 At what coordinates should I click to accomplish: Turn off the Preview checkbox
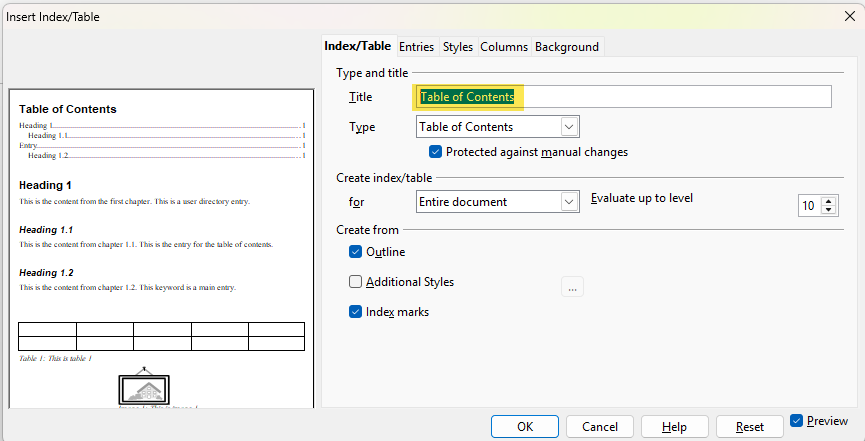tap(797, 420)
